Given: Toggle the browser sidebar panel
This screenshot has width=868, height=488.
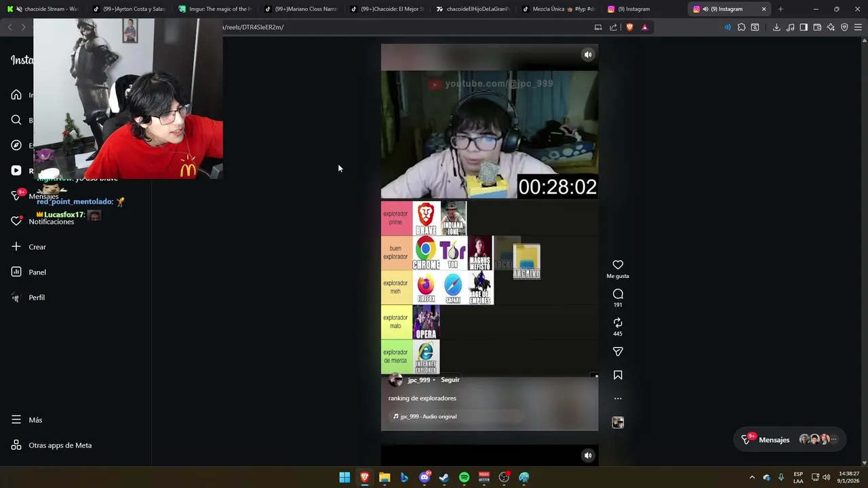Looking at the screenshot, I should tap(804, 27).
